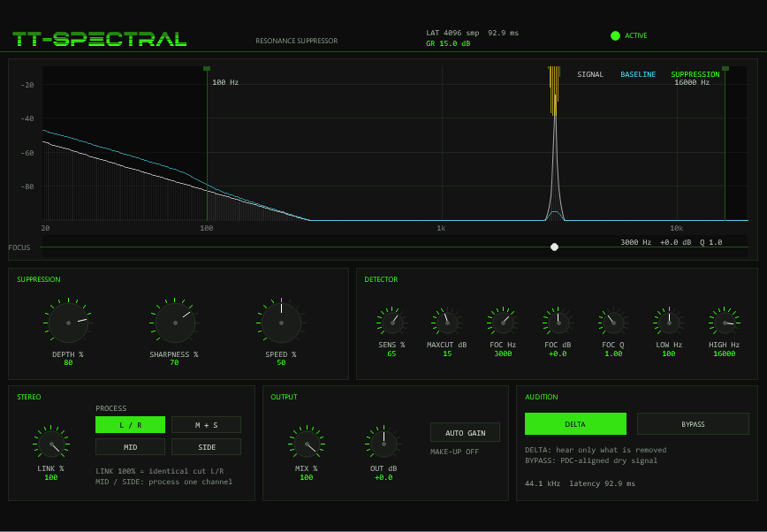Select MID process mode
The height and width of the screenshot is (532, 767).
pos(130,447)
